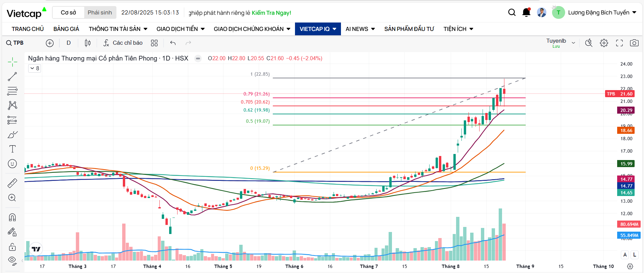The height and width of the screenshot is (273, 644).
Task: Switch chart to fullscreen mode
Action: (x=620, y=43)
